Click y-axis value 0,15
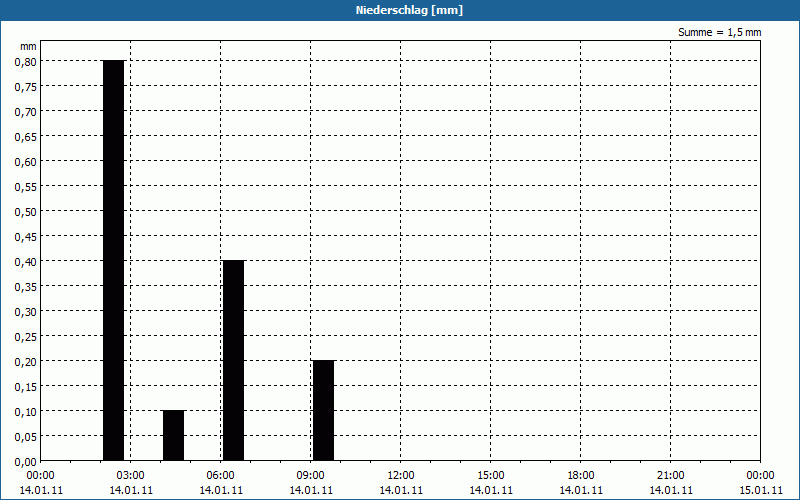Viewport: 800px width, 500px height. point(26,386)
